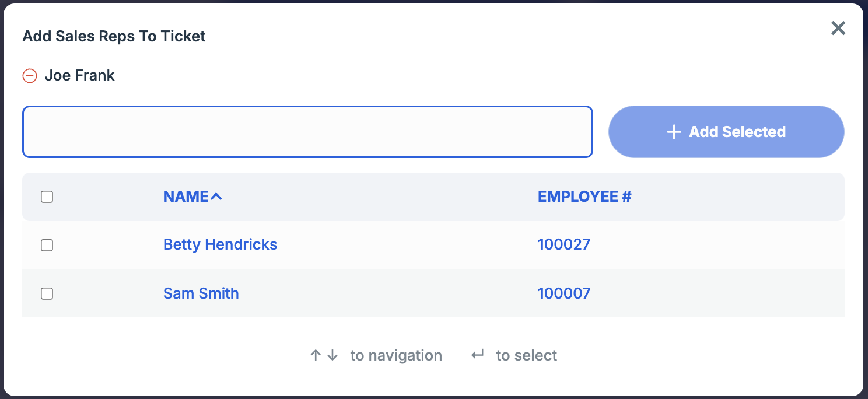Focus the sales rep search field
Image resolution: width=868 pixels, height=399 pixels.
pyautogui.click(x=307, y=132)
